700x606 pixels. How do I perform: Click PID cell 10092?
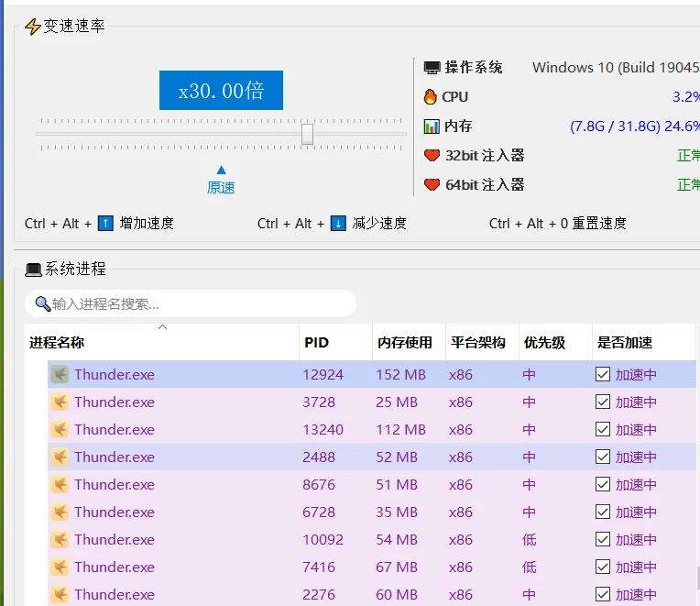pyautogui.click(x=323, y=539)
